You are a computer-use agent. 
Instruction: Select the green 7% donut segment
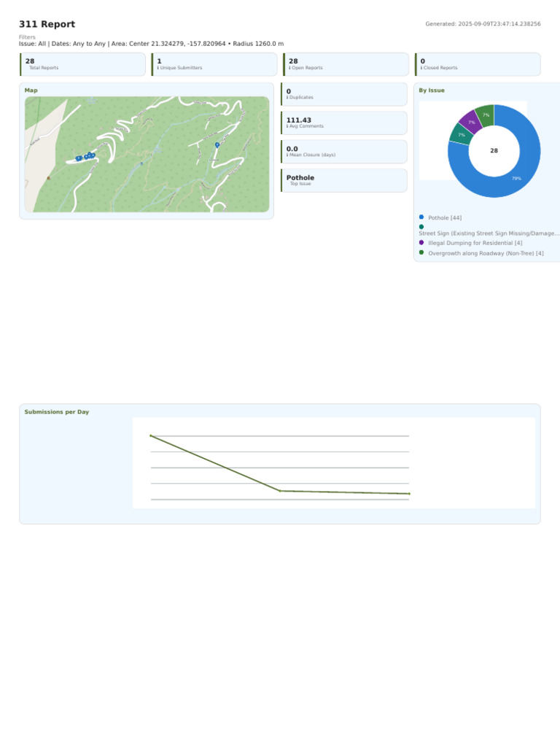click(x=486, y=115)
